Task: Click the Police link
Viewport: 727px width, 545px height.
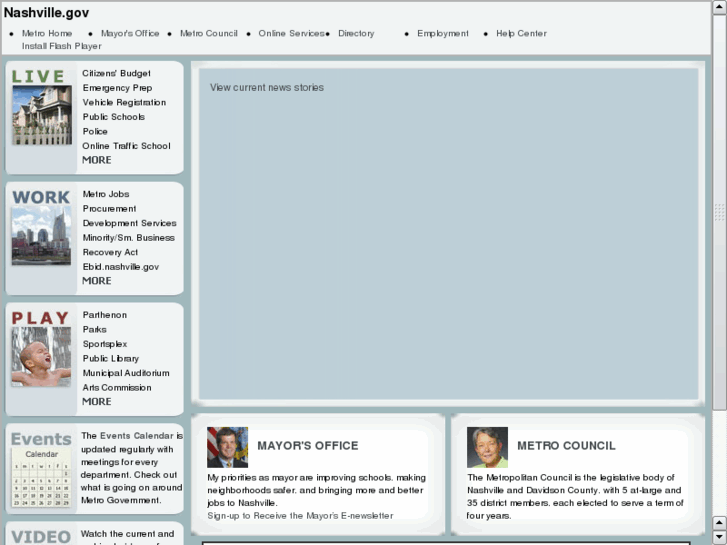Action: click(x=95, y=131)
